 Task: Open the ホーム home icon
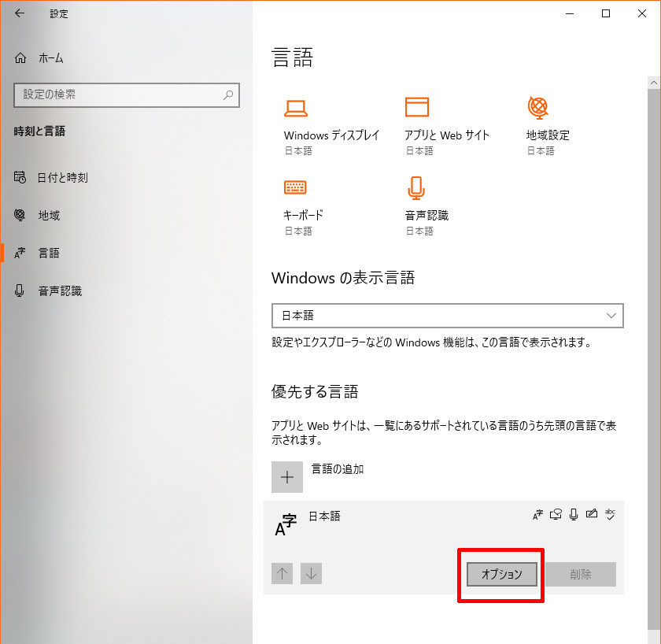tap(20, 57)
